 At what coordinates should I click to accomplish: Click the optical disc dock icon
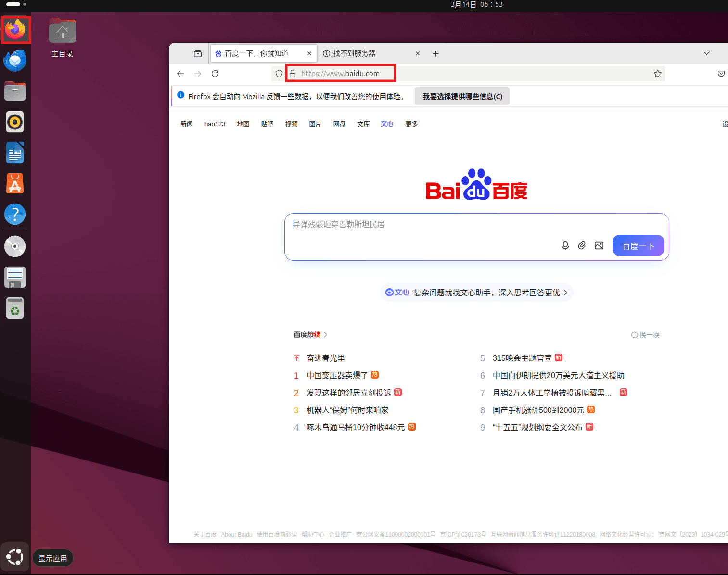15,246
